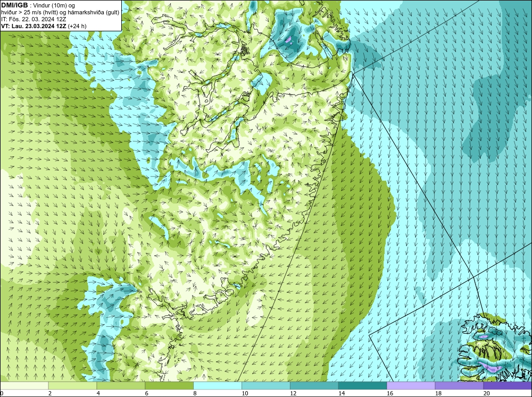Click the above-20 m/s purple legend swatch
This screenshot has height=397, width=532.
coord(508,385)
